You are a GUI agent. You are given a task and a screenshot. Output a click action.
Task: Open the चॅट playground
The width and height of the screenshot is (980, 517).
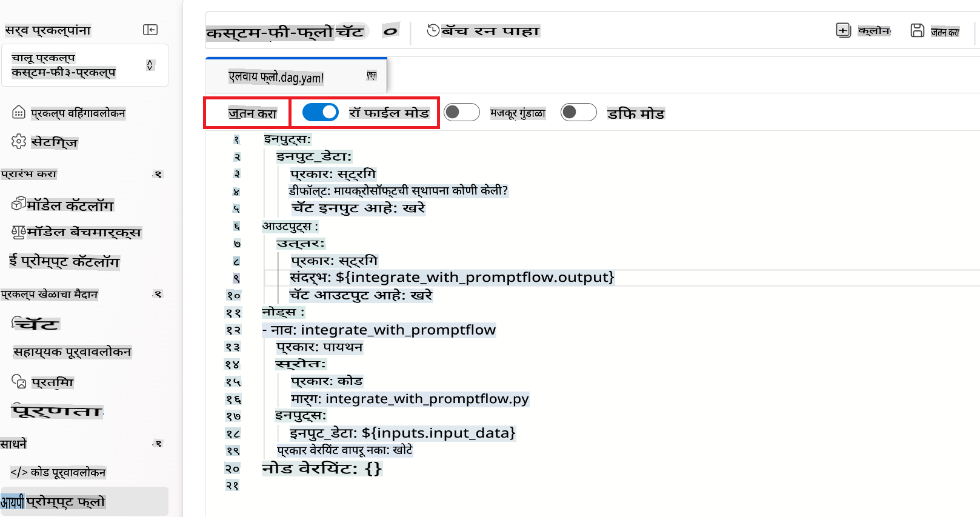36,324
